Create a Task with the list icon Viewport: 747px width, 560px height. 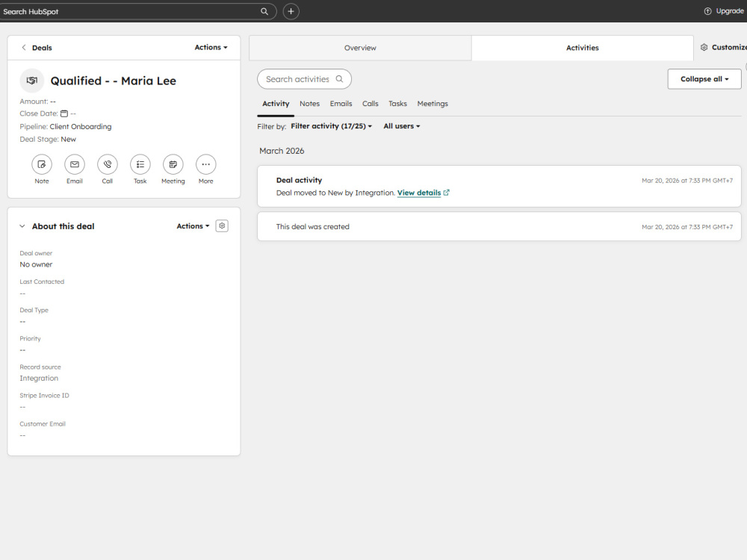click(x=140, y=164)
